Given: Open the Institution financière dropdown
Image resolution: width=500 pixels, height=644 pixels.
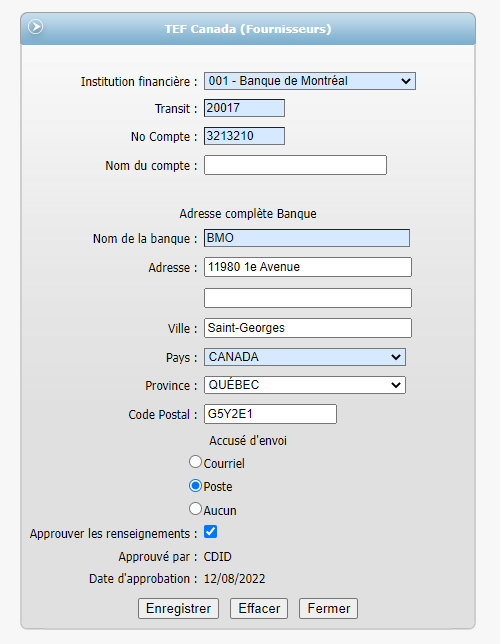Looking at the screenshot, I should 310,81.
